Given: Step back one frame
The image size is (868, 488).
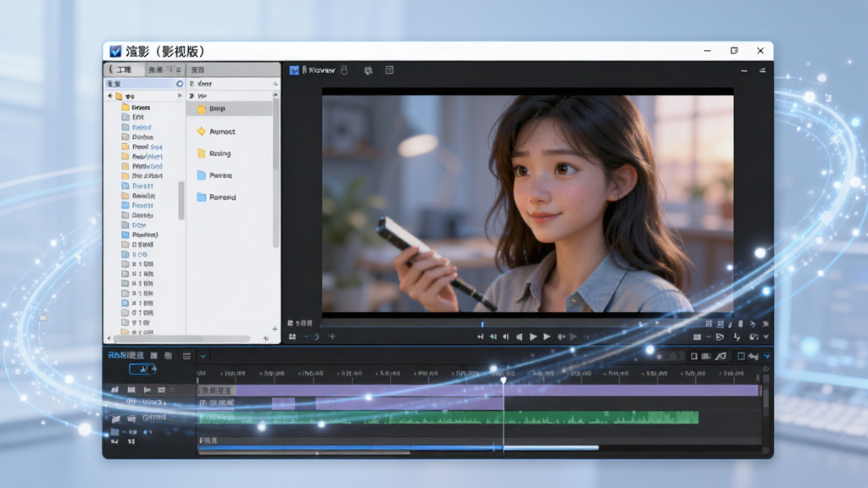Looking at the screenshot, I should pyautogui.click(x=505, y=336).
